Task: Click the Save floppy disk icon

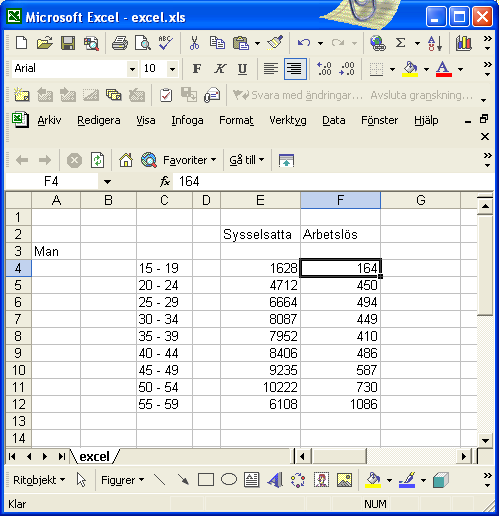Action: point(68,43)
